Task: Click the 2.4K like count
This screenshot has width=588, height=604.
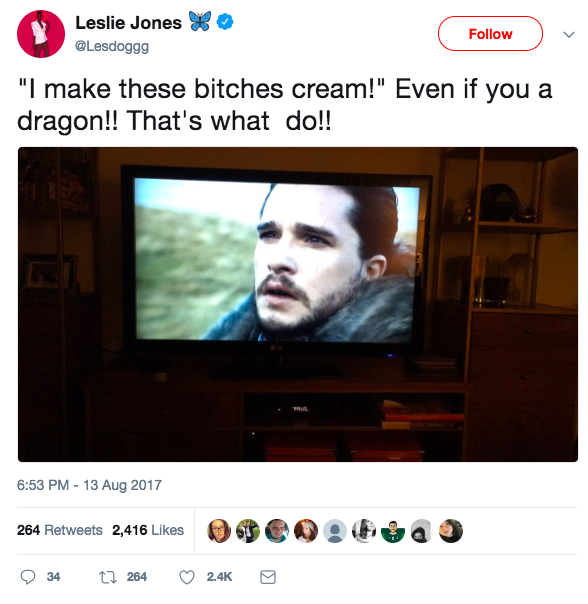Action: (x=219, y=577)
